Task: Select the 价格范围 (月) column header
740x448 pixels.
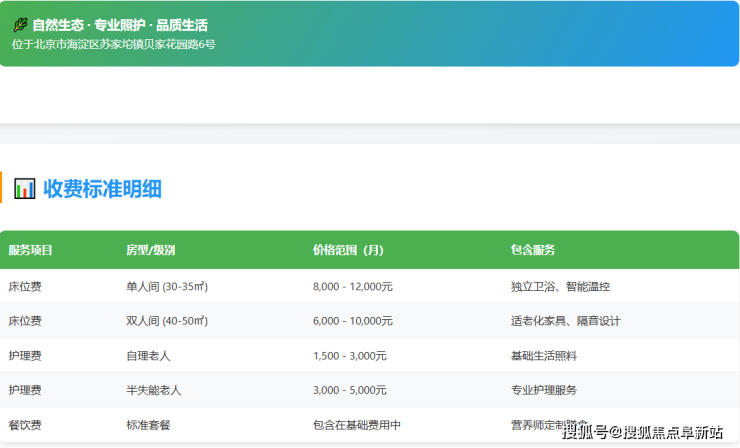Action: coord(347,250)
